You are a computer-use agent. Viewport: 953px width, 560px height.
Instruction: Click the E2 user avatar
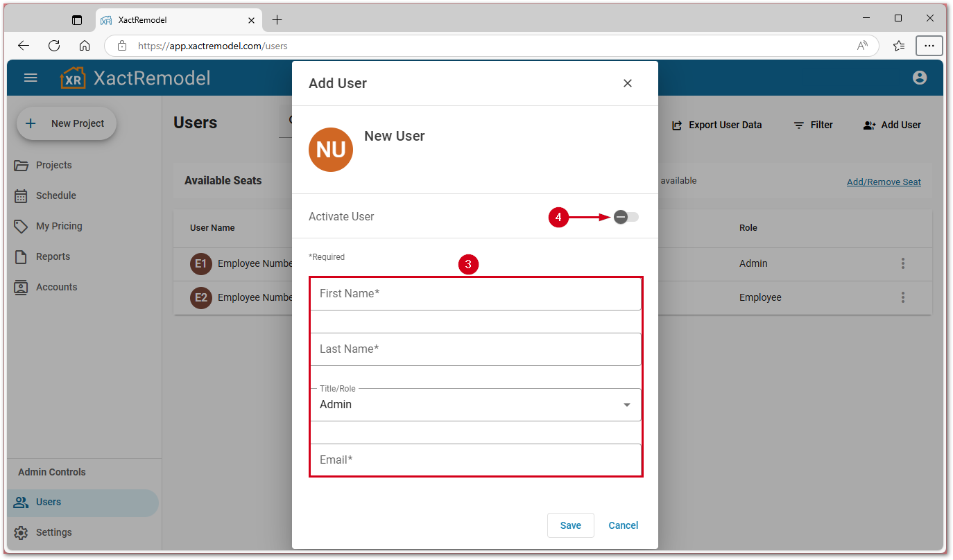(201, 297)
